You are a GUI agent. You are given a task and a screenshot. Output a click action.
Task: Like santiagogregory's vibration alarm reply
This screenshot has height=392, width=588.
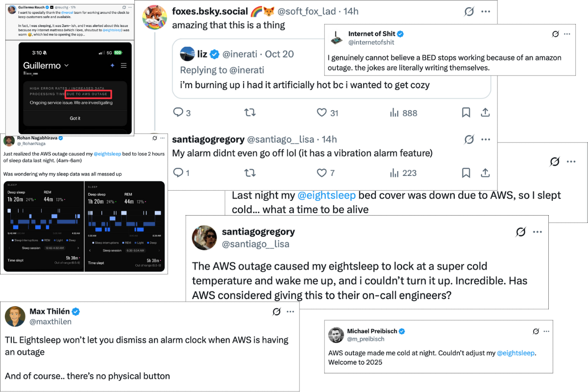pyautogui.click(x=321, y=172)
